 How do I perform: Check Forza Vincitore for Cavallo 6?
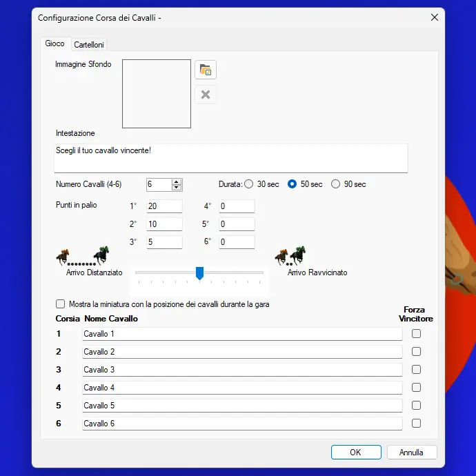(x=416, y=423)
